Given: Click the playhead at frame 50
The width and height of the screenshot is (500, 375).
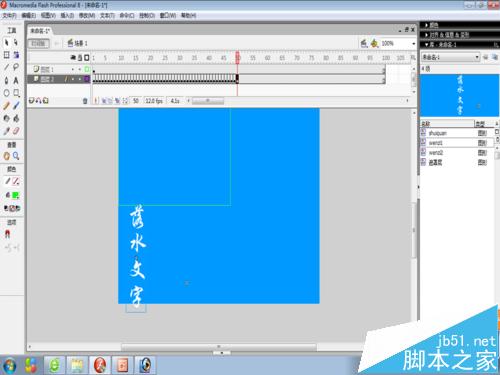Looking at the screenshot, I should point(238,57).
